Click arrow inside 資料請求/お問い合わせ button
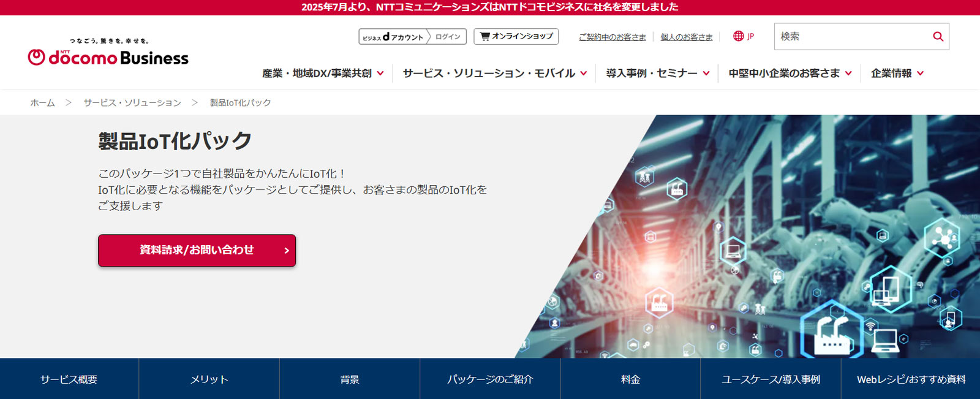The image size is (980, 399). coord(286,250)
